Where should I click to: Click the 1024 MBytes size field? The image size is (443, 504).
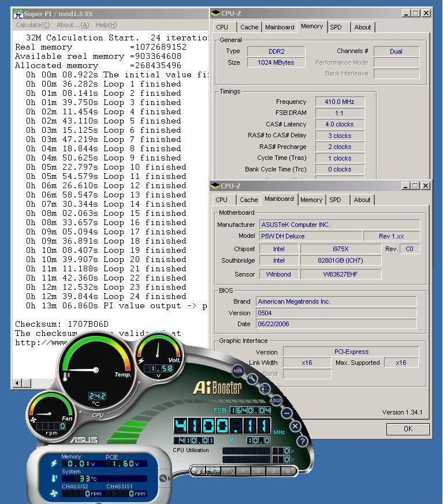point(276,63)
